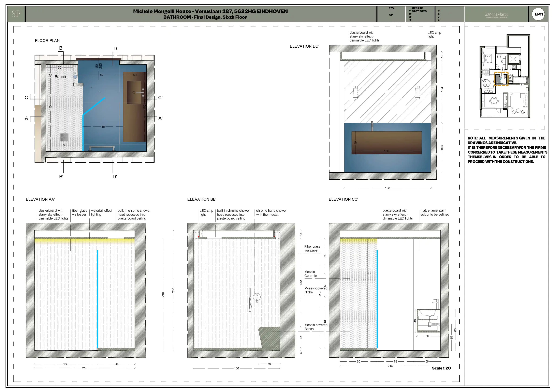This screenshot has width=554, height=392.
Task: Click the 'NOTE: ALL MEASUREMENTS GIVEN' paragraph
Action: click(x=507, y=150)
